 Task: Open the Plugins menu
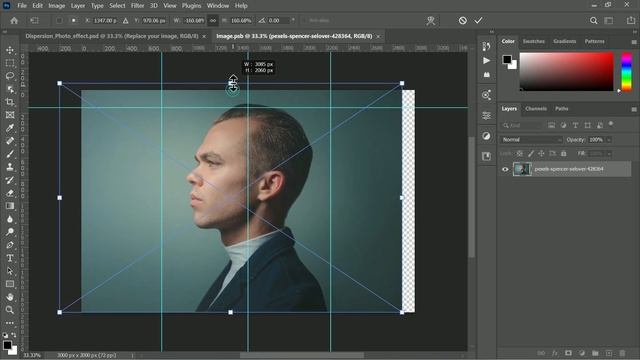(191, 6)
